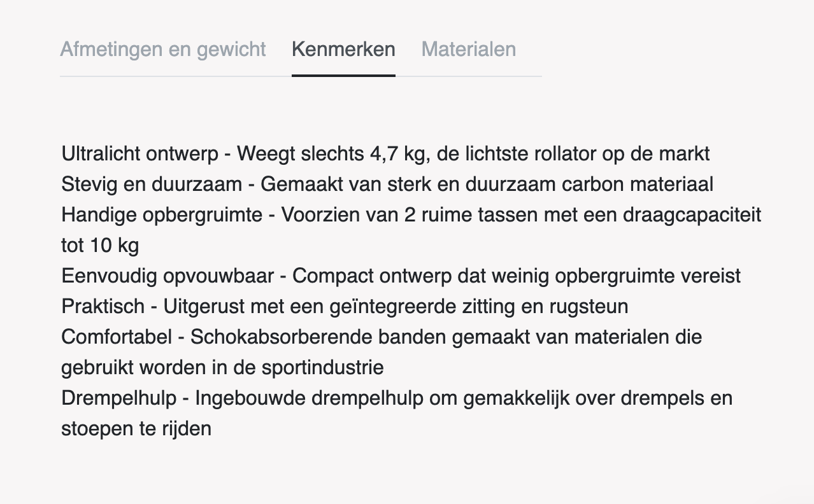Click the 'Stevig en duurzaam' feature label
Viewport: 814px width, 504px height.
152,184
